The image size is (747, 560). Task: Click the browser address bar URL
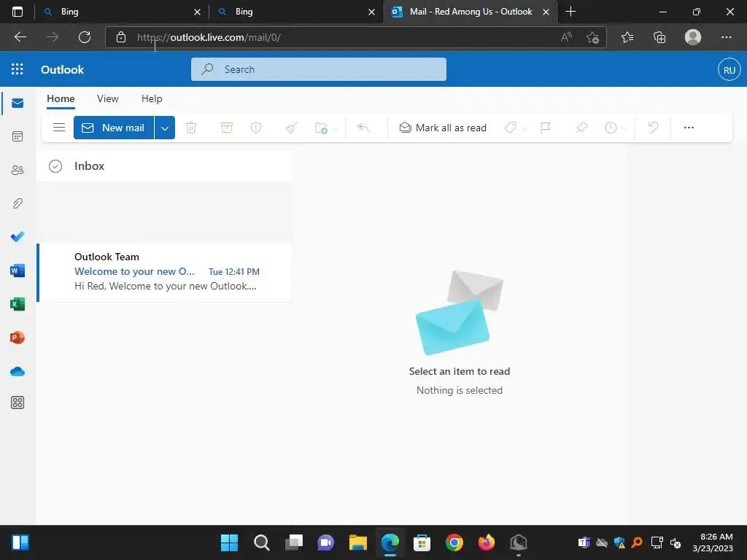click(x=209, y=37)
